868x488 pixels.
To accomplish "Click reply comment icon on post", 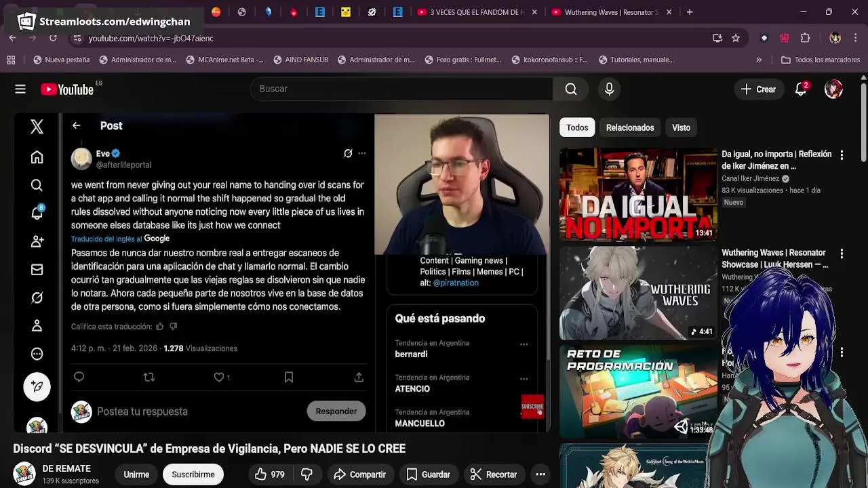I will [x=79, y=377].
